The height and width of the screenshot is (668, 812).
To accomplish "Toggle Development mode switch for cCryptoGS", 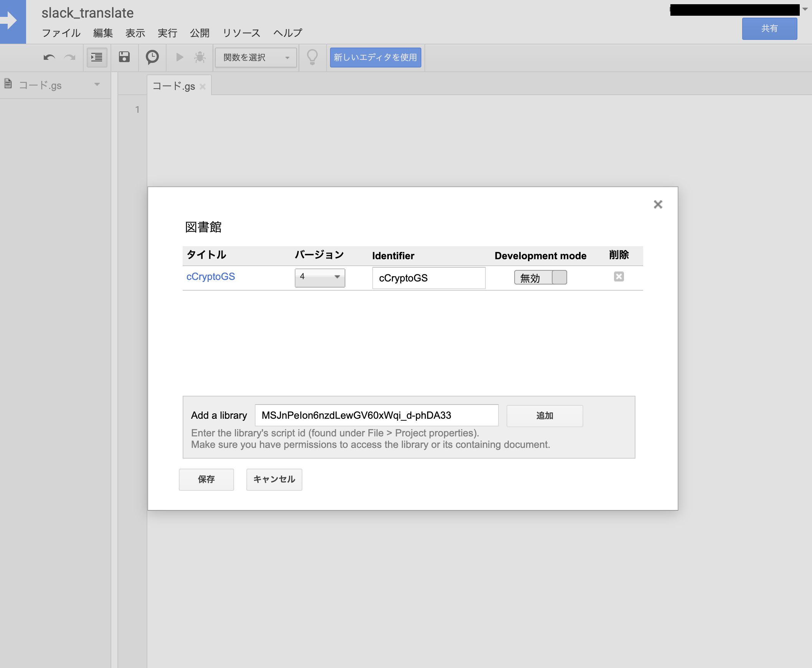I will click(540, 277).
